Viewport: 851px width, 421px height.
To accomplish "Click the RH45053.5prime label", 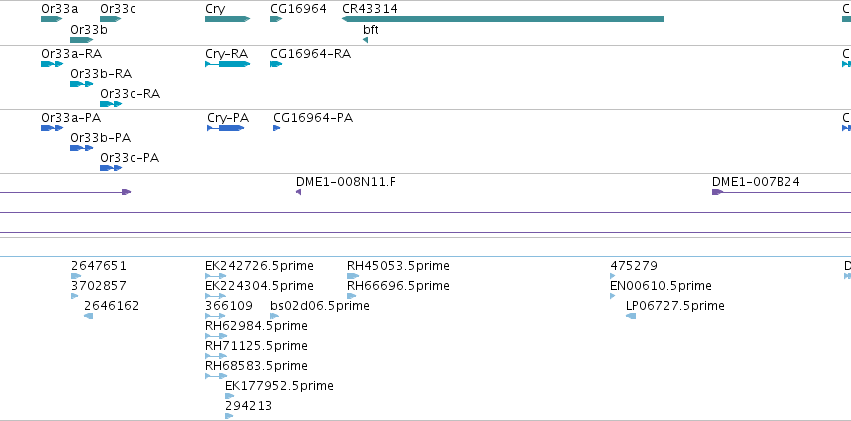I will (398, 266).
